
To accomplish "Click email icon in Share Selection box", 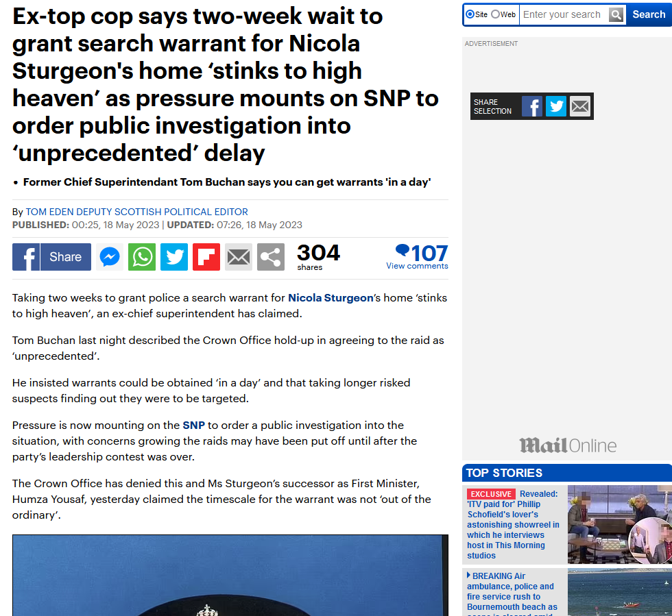I will tap(580, 106).
